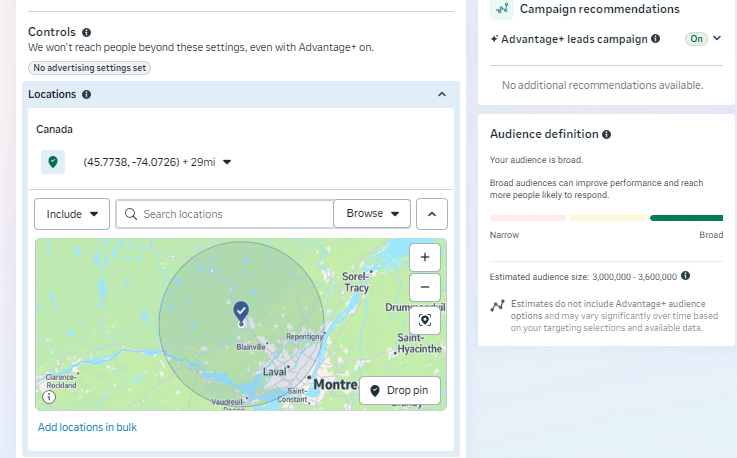Click the green Broad segment of audience meter

click(686, 218)
